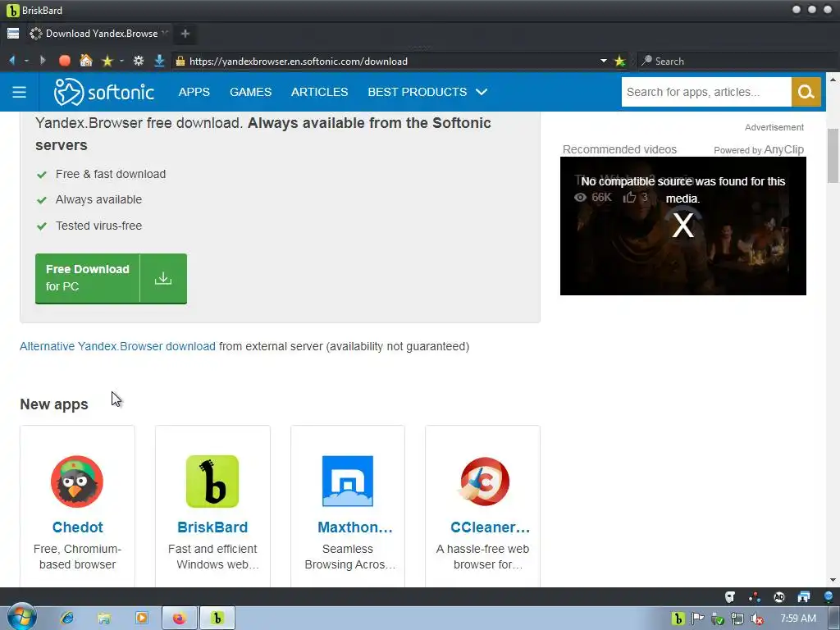Open the CCleaner title link
840x630 pixels.
491,527
